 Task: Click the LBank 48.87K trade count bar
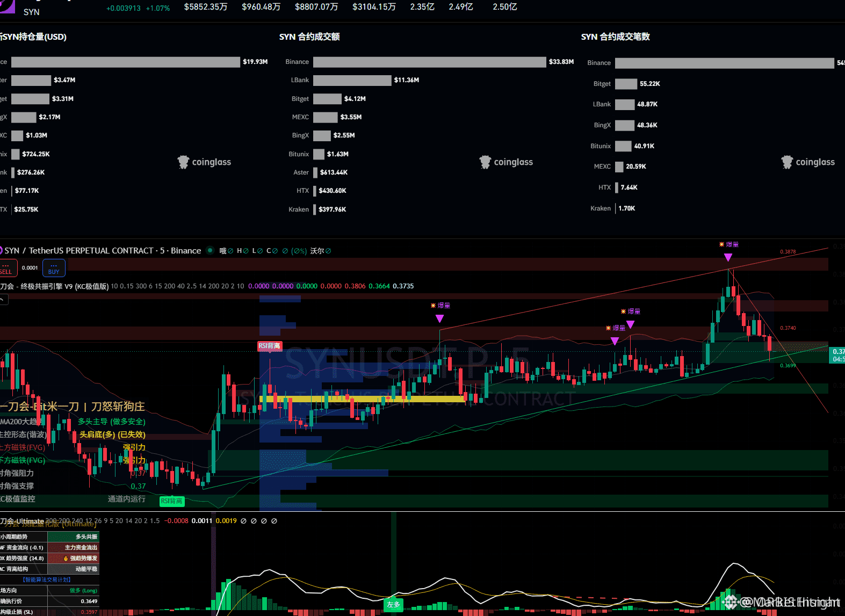coord(625,104)
